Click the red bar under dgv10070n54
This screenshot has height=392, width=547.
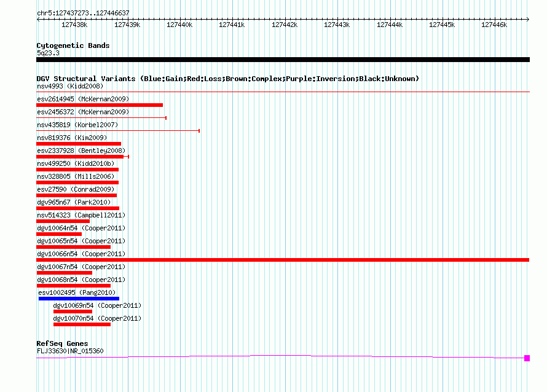pyautogui.click(x=82, y=324)
